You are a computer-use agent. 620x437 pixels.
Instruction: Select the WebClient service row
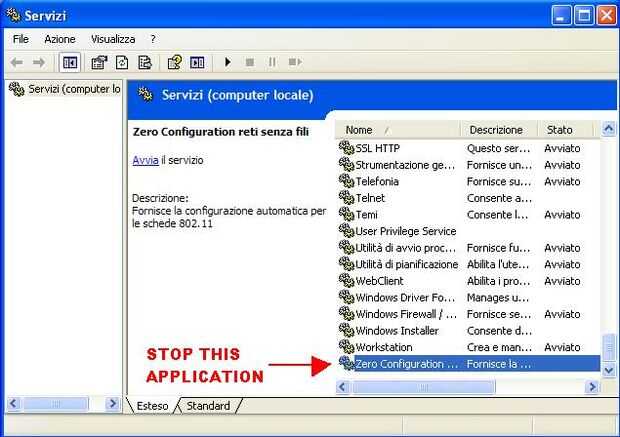click(x=468, y=281)
